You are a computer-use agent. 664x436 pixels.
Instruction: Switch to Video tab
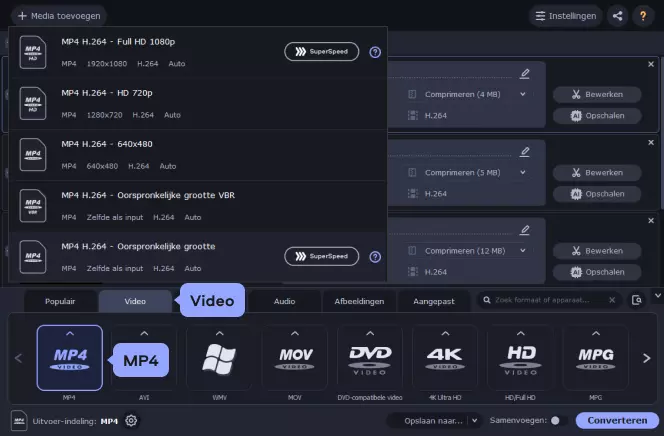[135, 301]
